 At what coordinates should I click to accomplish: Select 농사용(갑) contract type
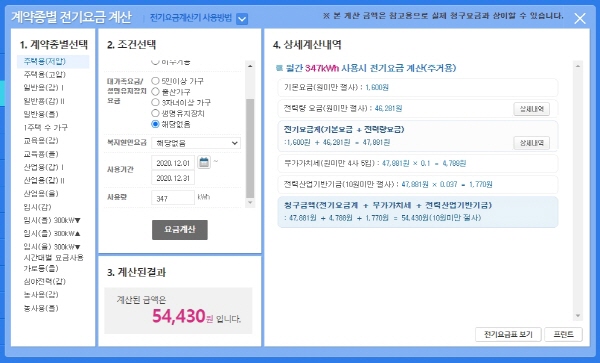click(x=41, y=295)
